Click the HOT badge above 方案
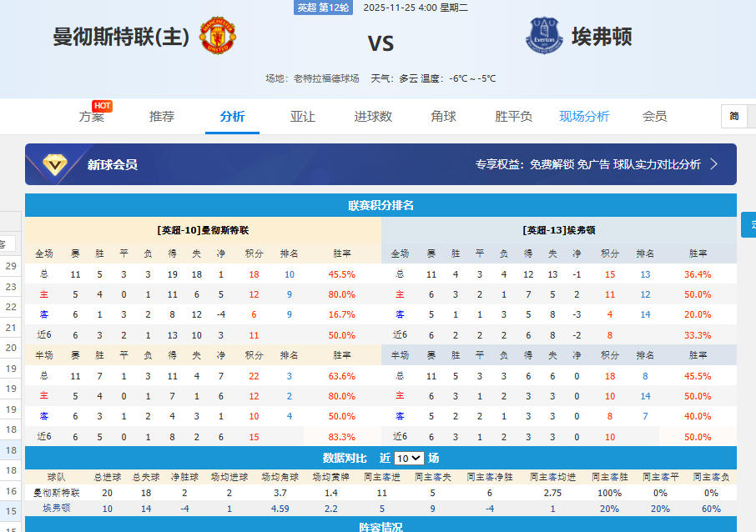Screen dimensions: 756x532 point(102,106)
